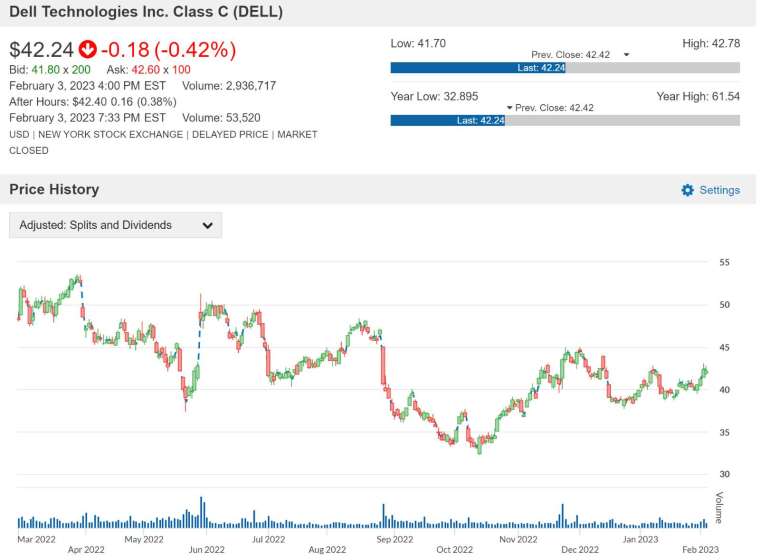This screenshot has height=560, width=760.
Task: Click the Sep 2022 date axis label
Action: (x=395, y=539)
